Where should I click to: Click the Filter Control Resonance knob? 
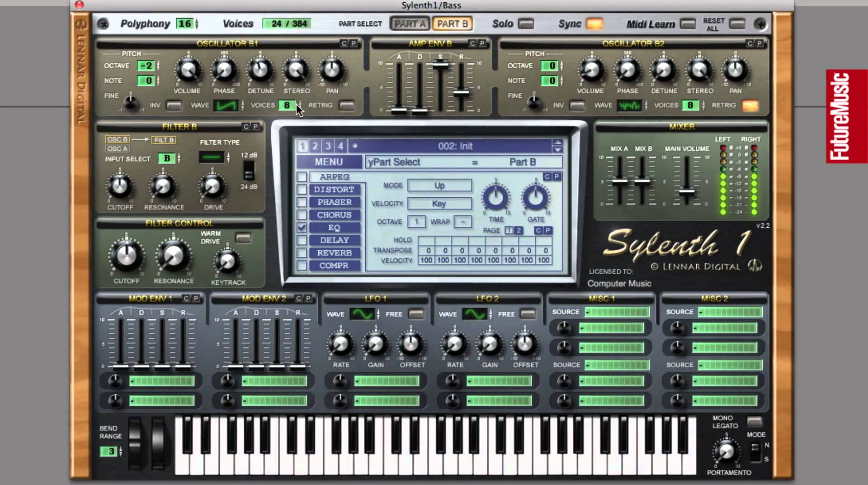pos(174,256)
